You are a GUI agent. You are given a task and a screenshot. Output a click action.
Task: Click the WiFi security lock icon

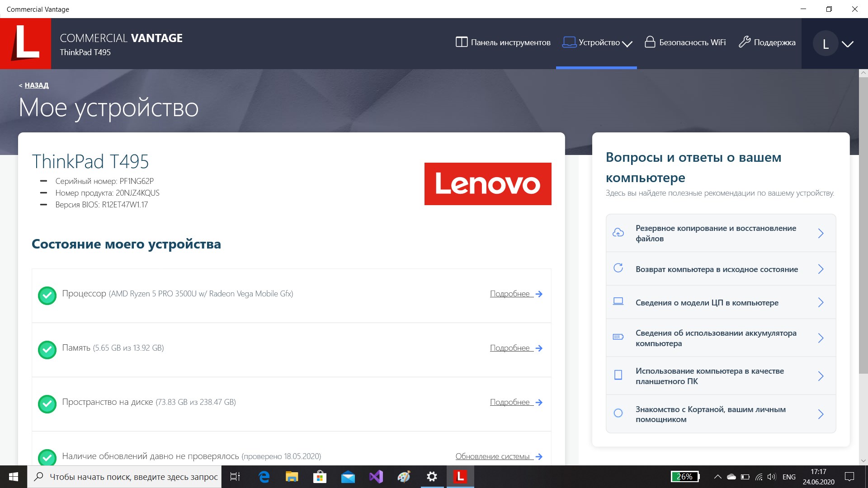[650, 42]
